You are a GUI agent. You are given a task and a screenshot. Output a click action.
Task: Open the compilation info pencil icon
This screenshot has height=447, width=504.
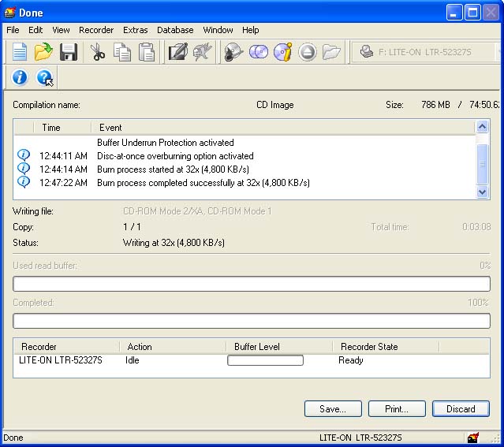click(177, 52)
